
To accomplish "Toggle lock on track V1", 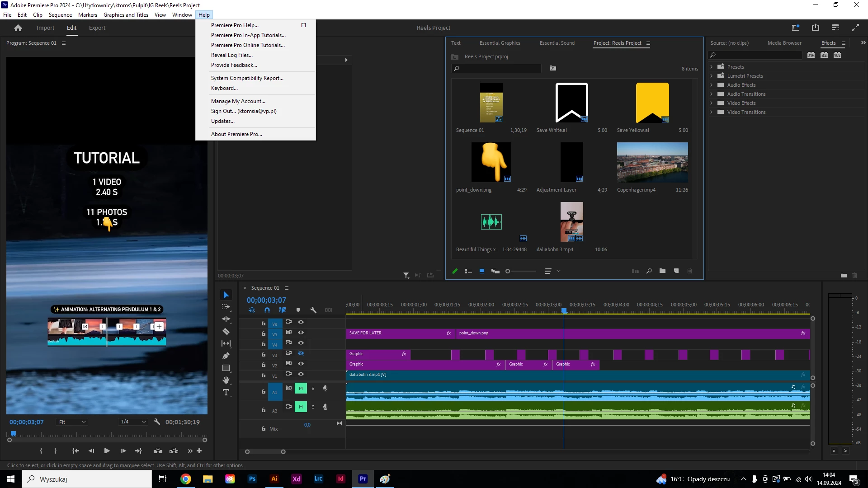I will click(x=263, y=375).
